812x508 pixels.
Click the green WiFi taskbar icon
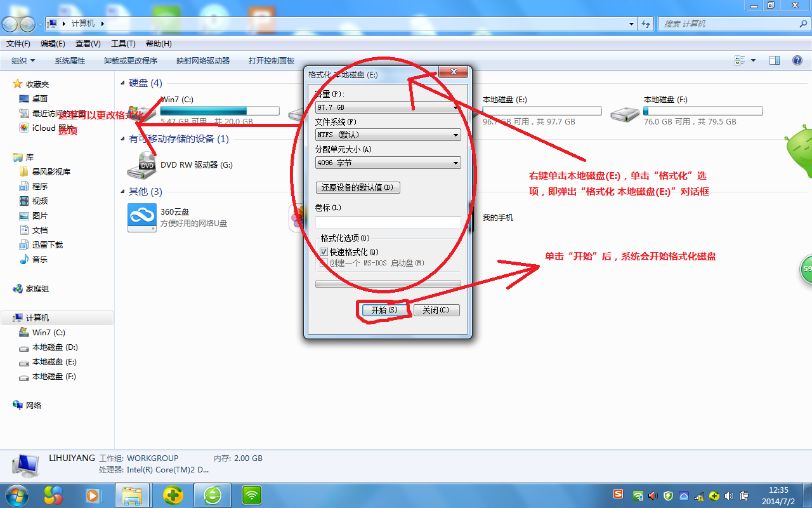click(252, 495)
